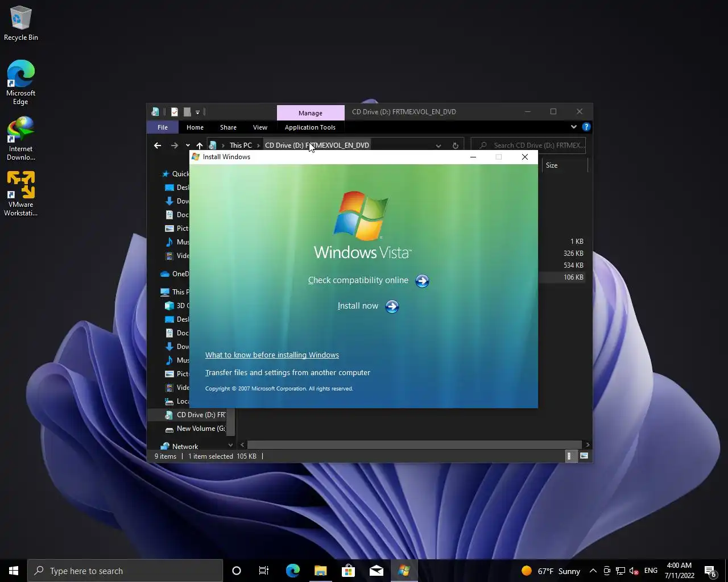Click the Properties quick access toolbar icon
The height and width of the screenshot is (582, 728).
point(175,112)
